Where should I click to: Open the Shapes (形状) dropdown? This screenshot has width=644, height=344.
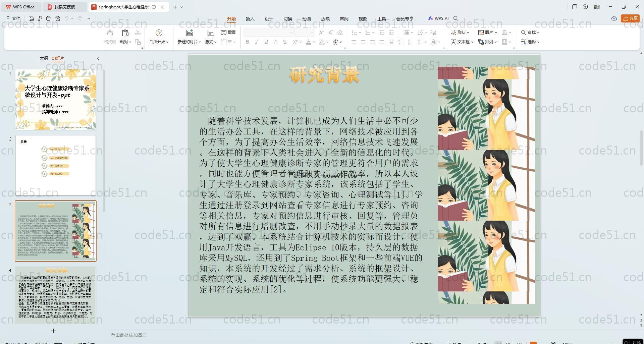click(x=460, y=33)
